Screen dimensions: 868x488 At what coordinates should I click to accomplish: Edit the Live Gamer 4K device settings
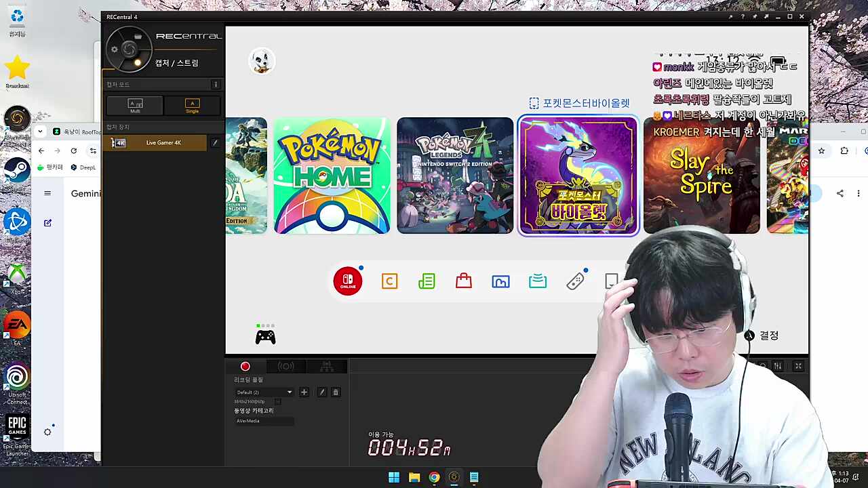215,143
